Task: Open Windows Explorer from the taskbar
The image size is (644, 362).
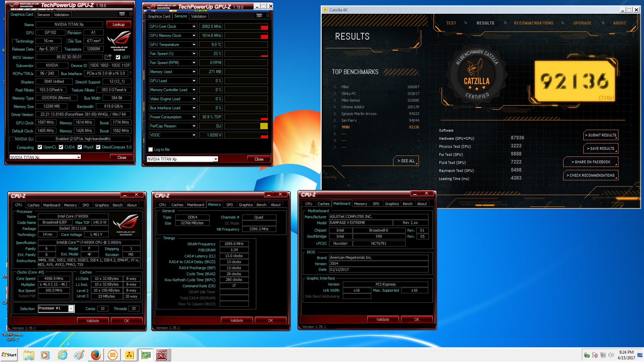Action: tap(29, 355)
